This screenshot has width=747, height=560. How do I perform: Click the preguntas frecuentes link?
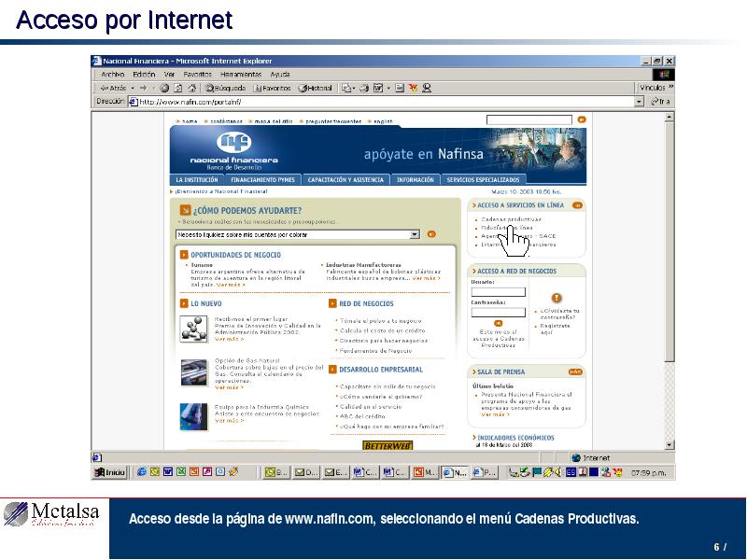(x=333, y=121)
